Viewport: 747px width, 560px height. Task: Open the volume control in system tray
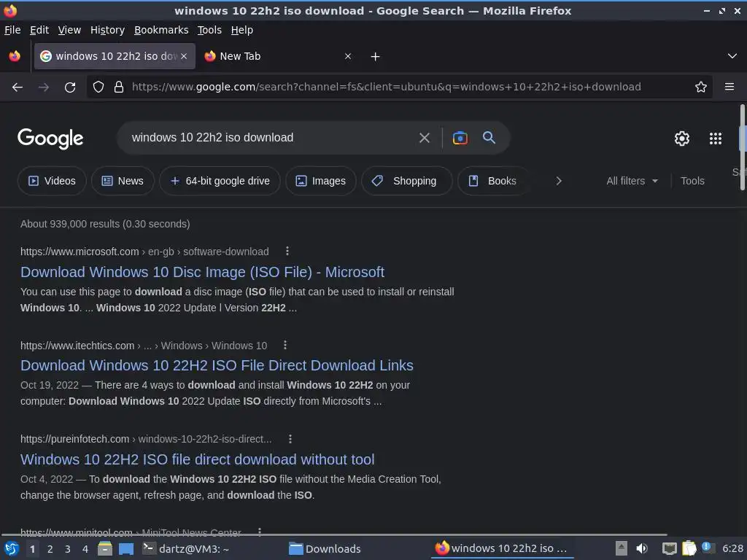642,548
